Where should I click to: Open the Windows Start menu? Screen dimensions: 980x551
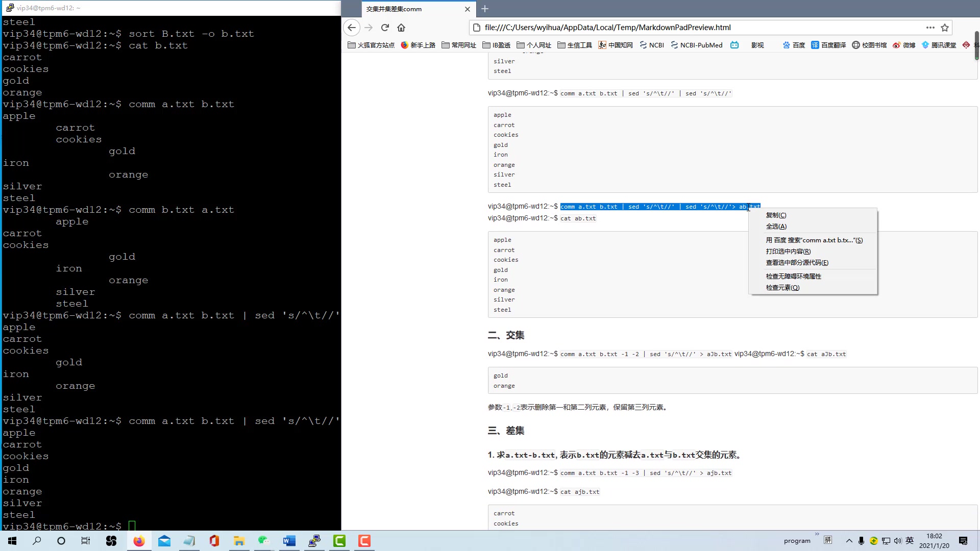(12, 541)
